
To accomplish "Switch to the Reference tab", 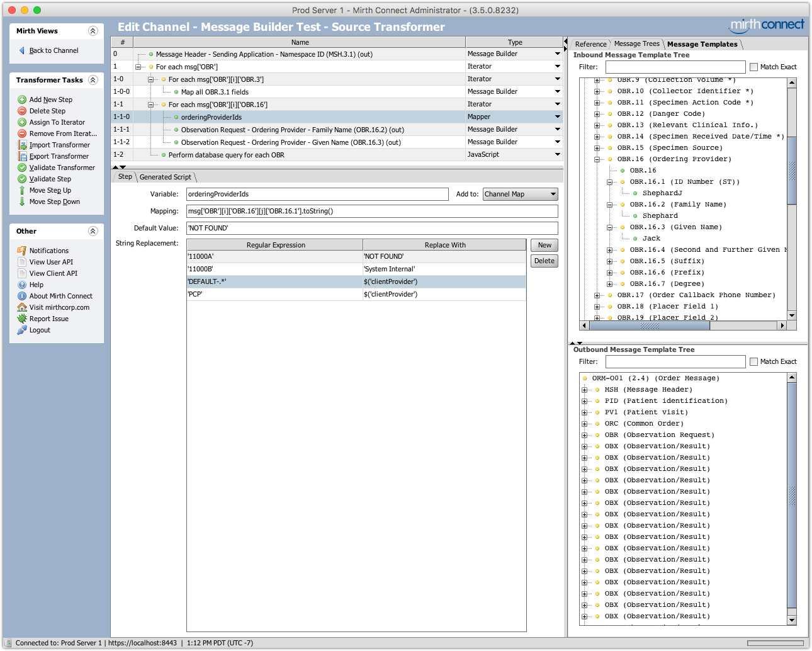I will (590, 44).
